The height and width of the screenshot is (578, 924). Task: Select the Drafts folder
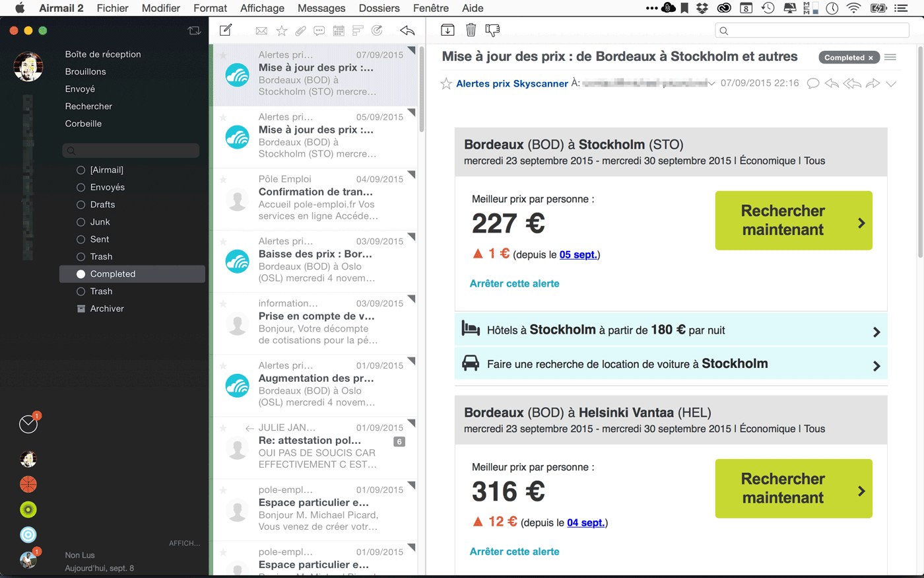(102, 205)
